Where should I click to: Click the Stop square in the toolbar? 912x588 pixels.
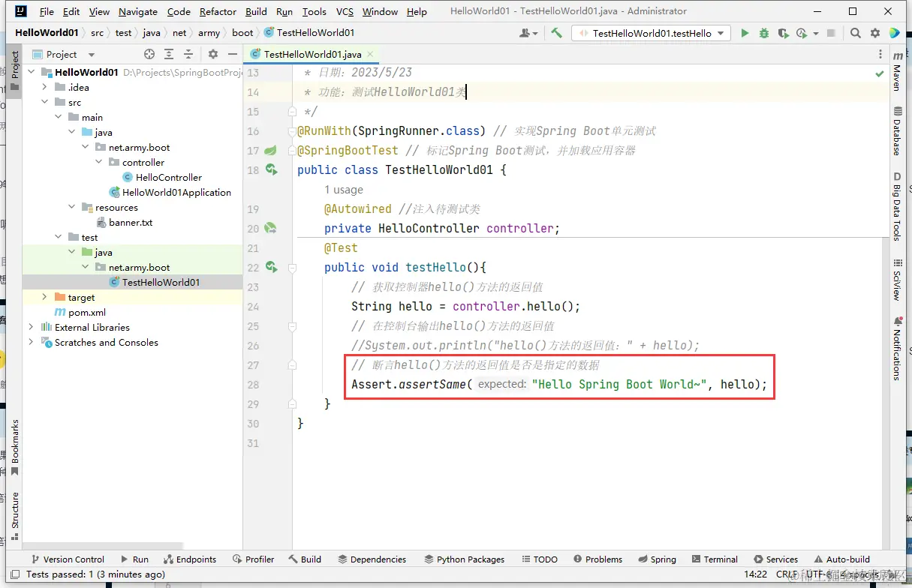click(831, 33)
